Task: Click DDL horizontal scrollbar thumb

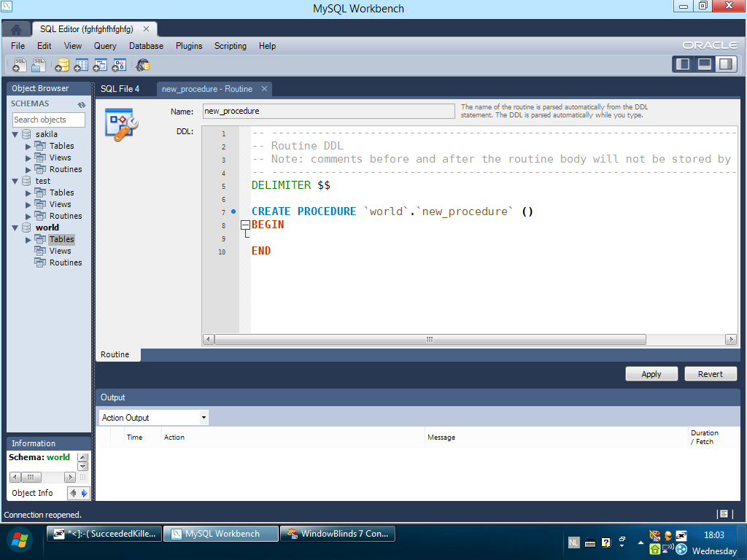Action: pos(430,340)
